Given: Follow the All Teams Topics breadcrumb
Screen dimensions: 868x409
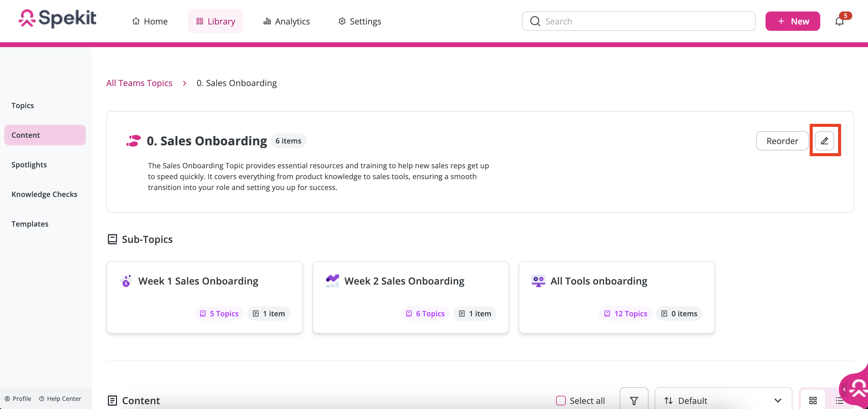Looking at the screenshot, I should pyautogui.click(x=139, y=83).
